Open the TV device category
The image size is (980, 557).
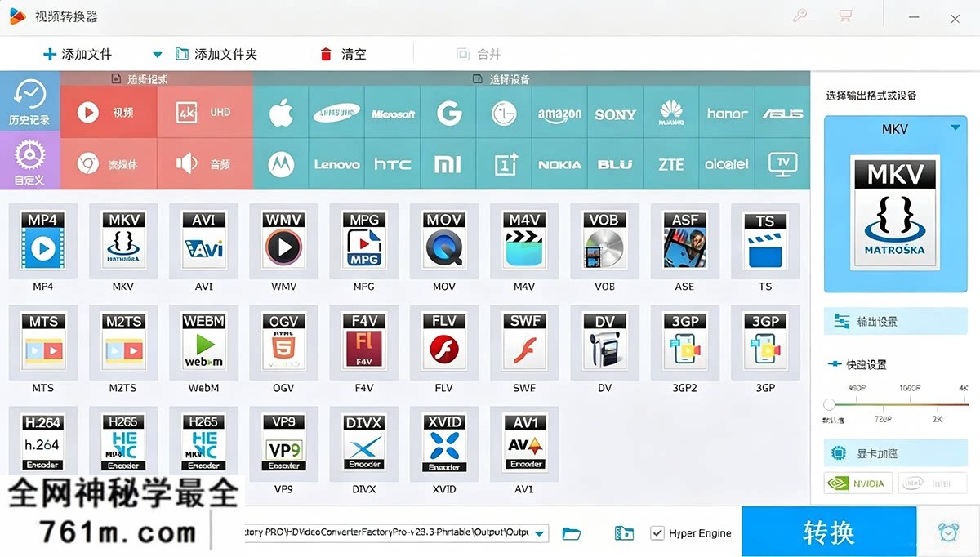click(783, 164)
